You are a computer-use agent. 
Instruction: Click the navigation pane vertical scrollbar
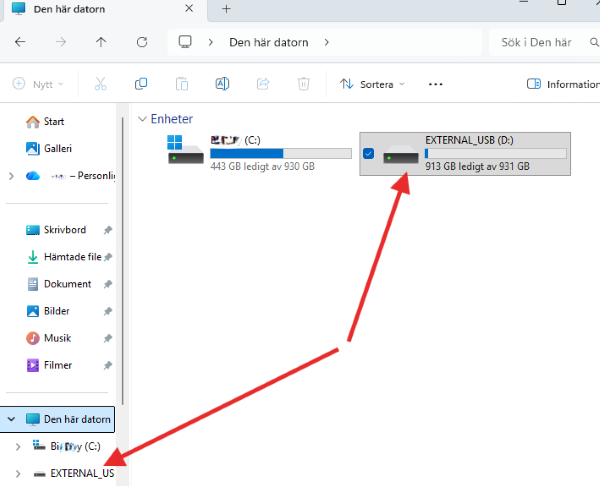(122, 261)
